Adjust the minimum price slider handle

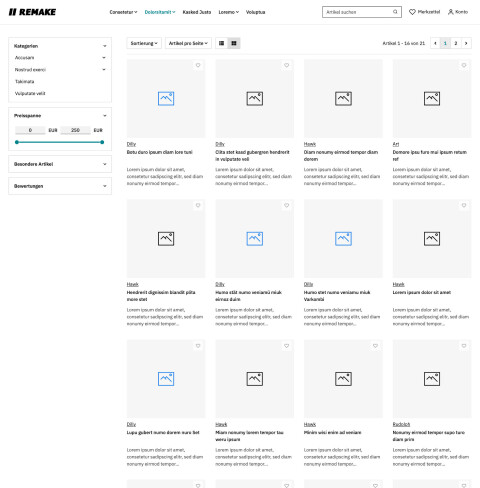[x=17, y=142]
